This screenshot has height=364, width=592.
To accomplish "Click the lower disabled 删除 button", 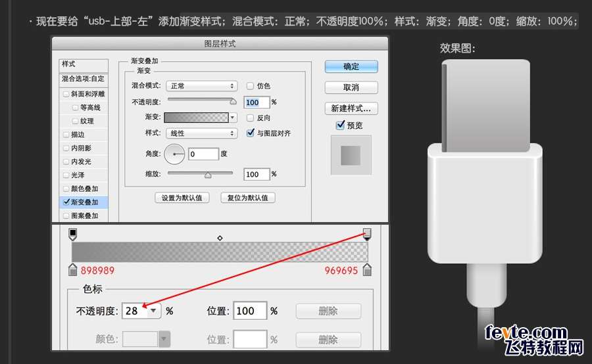I will pos(328,340).
